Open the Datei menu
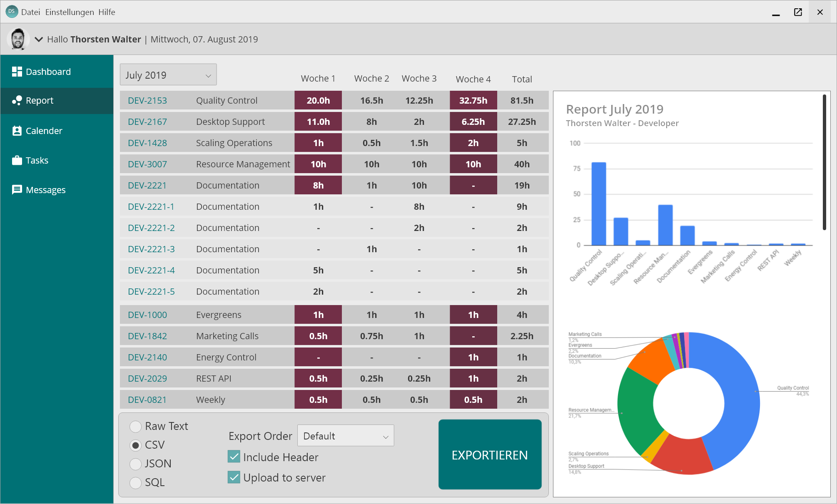Screen dimensions: 837x504 tap(30, 12)
